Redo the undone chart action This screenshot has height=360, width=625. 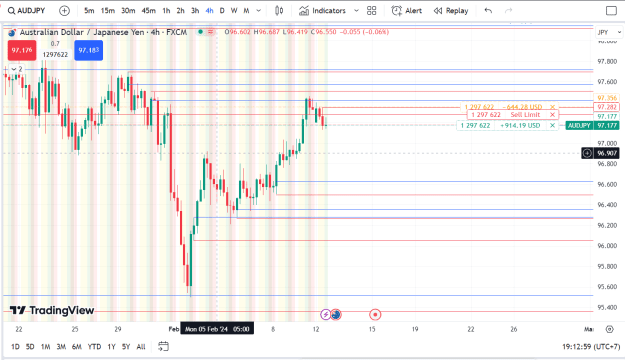(x=508, y=11)
